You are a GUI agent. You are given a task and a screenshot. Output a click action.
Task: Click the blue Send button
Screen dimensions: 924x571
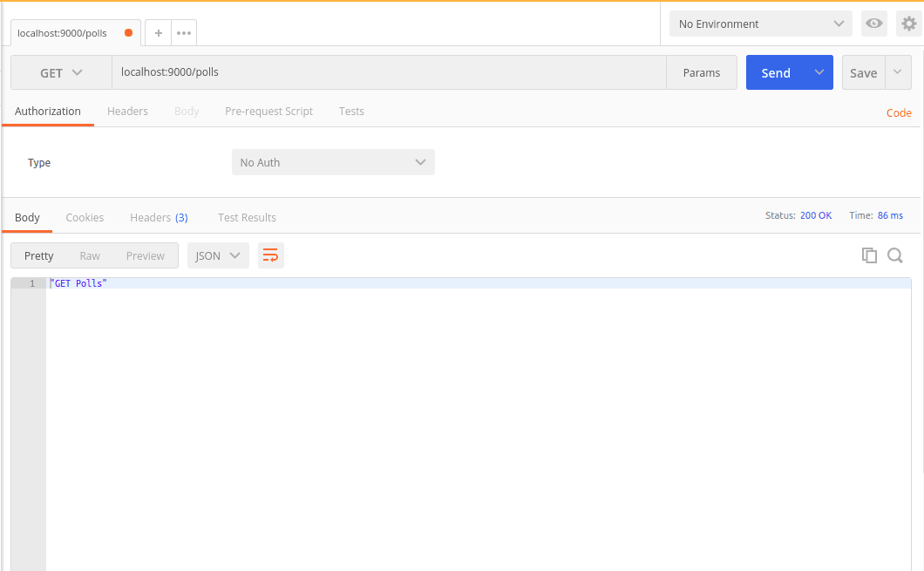click(775, 73)
